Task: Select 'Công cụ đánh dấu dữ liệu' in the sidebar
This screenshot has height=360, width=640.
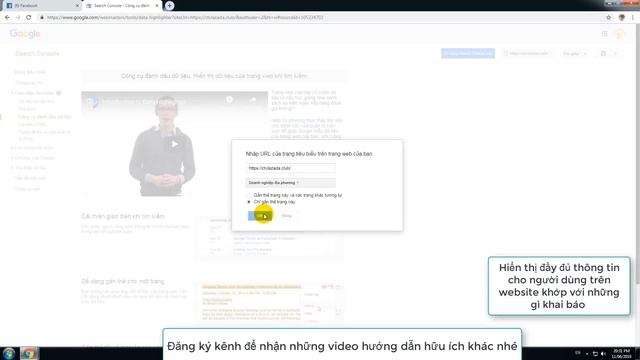Action: 45,117
